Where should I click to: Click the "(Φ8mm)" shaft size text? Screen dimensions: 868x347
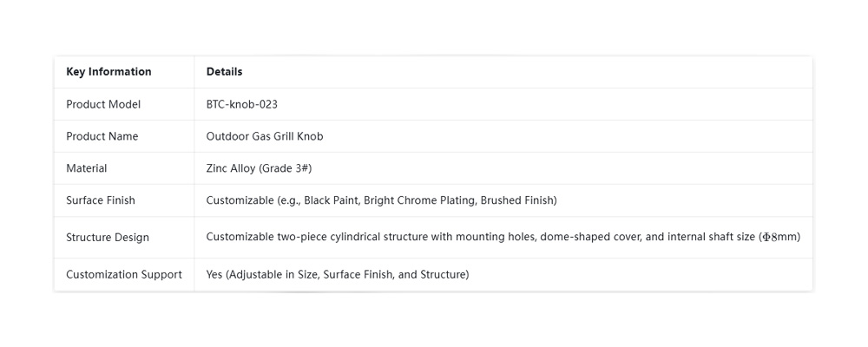(x=779, y=236)
